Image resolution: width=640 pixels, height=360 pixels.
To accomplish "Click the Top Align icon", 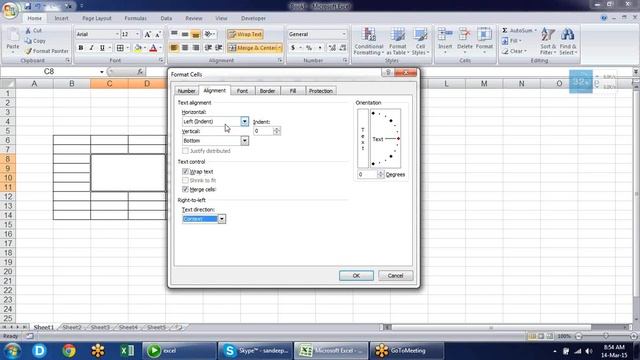I will click(x=174, y=34).
